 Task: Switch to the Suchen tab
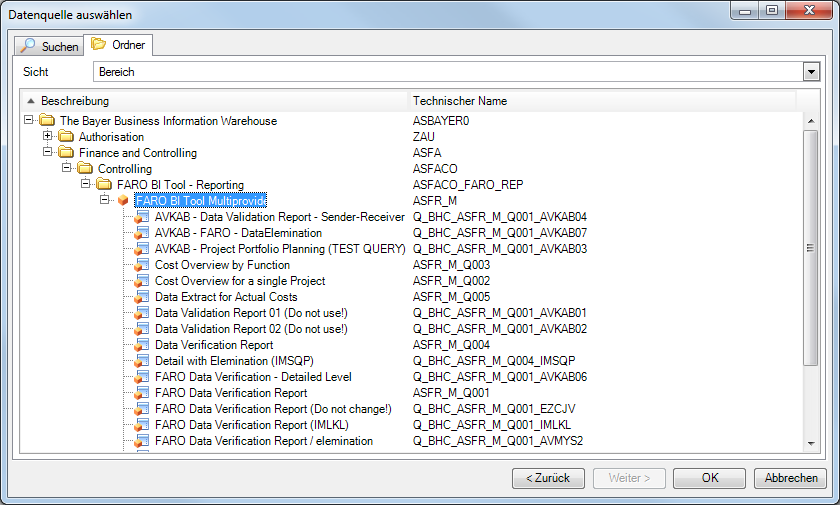[49, 46]
